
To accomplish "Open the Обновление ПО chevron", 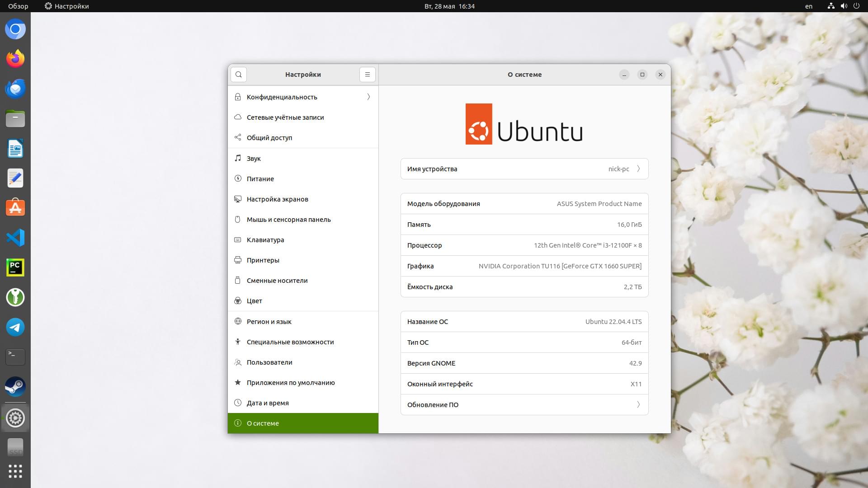I will [x=638, y=404].
